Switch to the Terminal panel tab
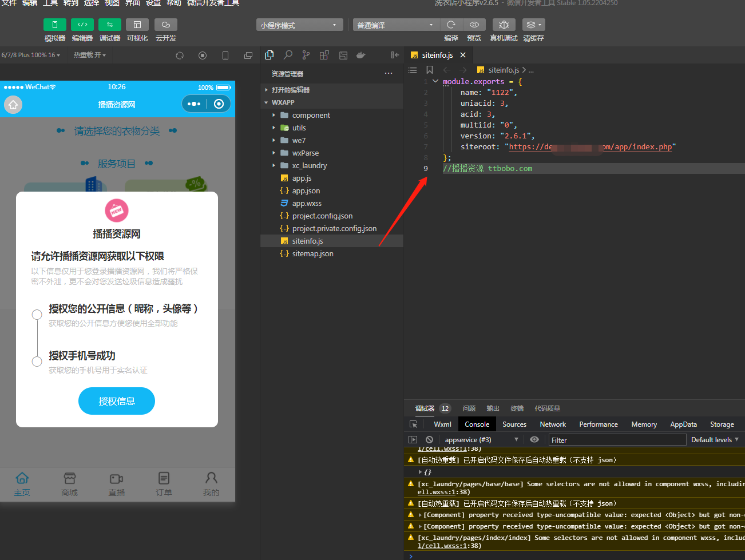Screen dimensions: 745x560 click(x=517, y=408)
